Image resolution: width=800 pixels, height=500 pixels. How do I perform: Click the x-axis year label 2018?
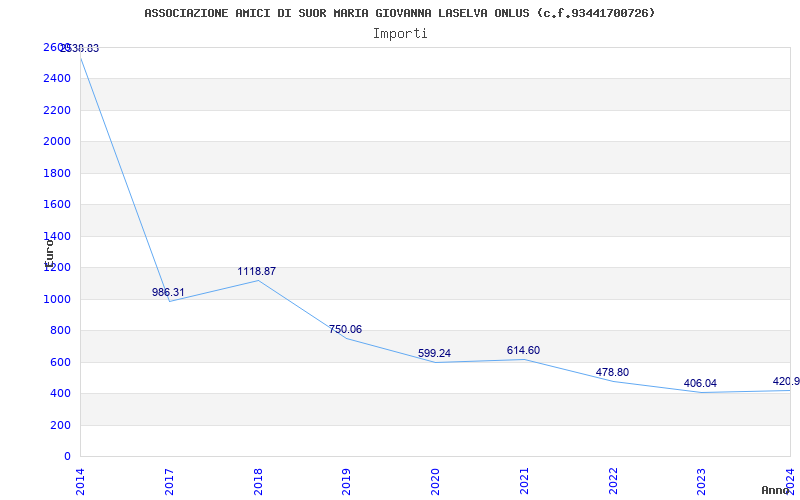[x=258, y=481]
